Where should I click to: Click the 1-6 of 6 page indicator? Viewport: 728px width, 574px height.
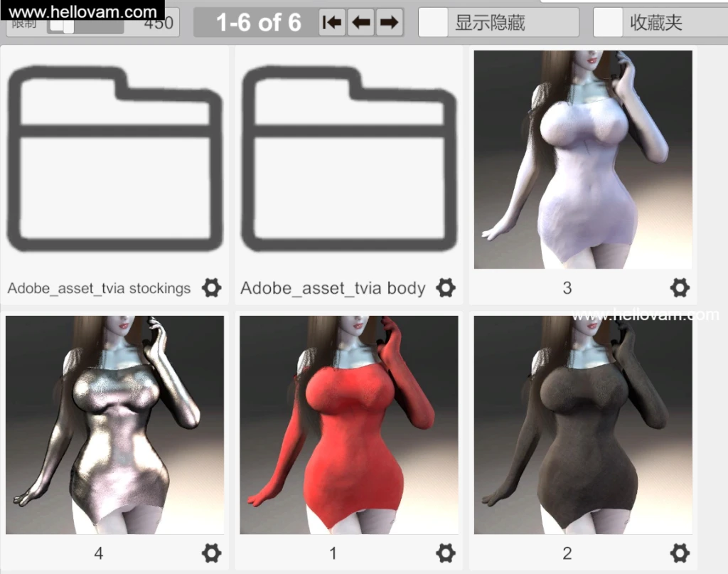pyautogui.click(x=256, y=22)
